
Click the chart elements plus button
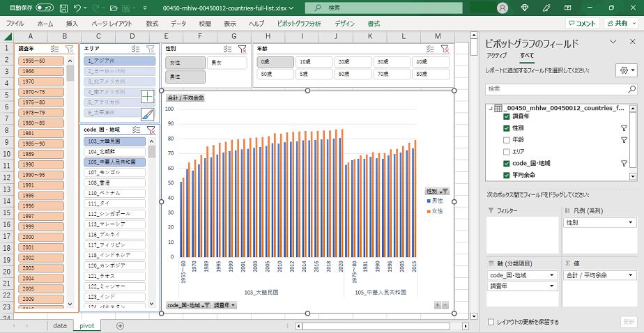coord(147,97)
